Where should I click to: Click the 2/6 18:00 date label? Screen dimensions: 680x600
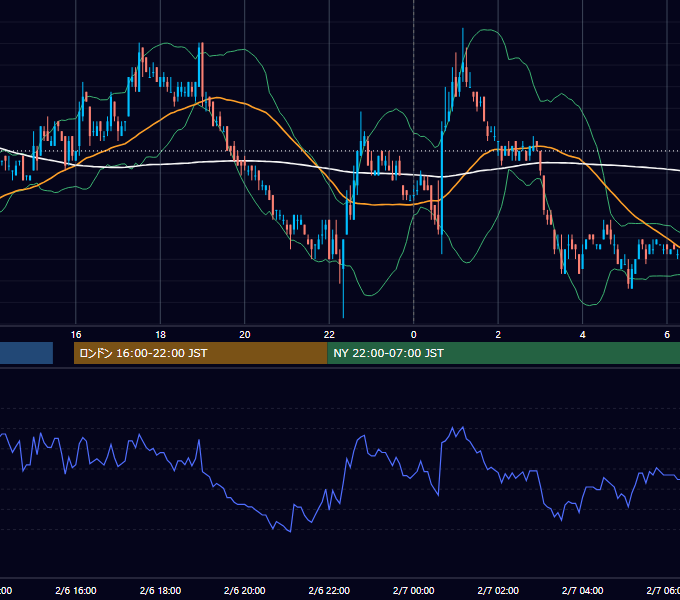point(160,590)
